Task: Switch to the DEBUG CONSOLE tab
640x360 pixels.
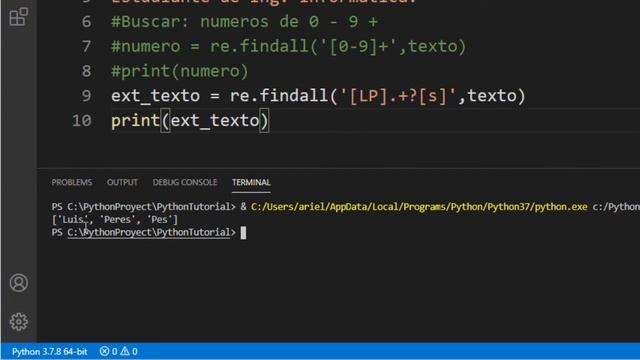Action: [x=184, y=182]
